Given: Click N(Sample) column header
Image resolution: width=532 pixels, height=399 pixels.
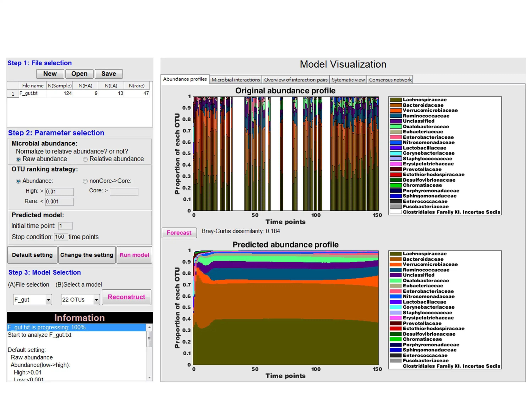Looking at the screenshot, I should pos(59,86).
